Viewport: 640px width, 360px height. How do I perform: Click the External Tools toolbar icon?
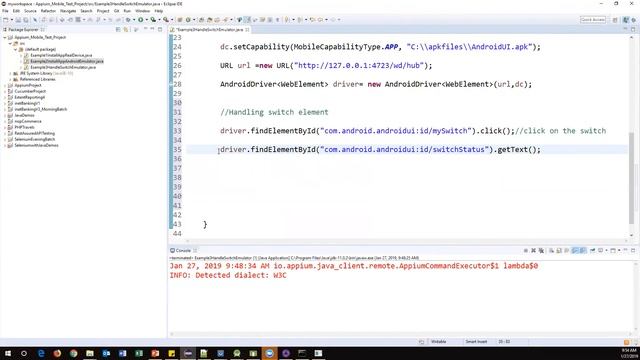pyautogui.click(x=165, y=20)
